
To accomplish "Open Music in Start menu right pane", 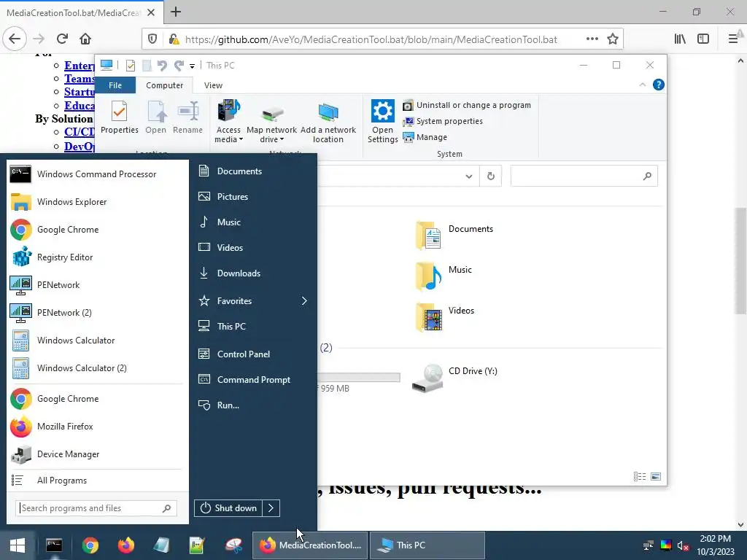I will [253, 222].
